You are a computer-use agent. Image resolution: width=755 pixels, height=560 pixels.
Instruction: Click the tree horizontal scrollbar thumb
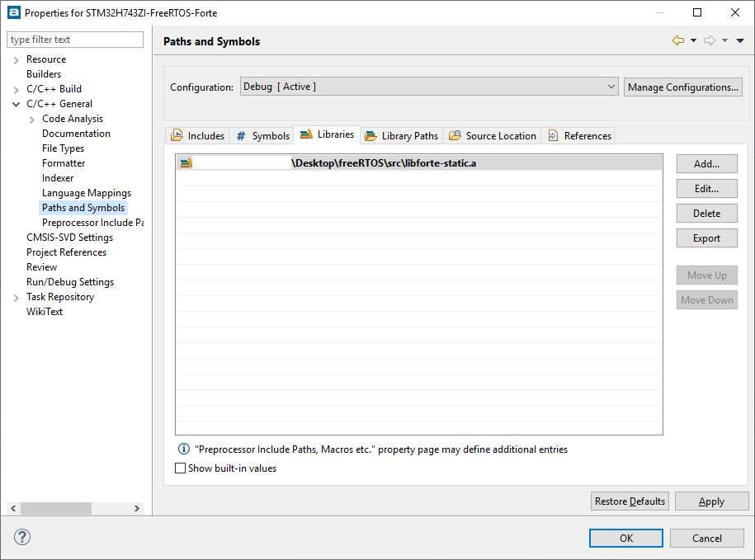click(x=56, y=508)
